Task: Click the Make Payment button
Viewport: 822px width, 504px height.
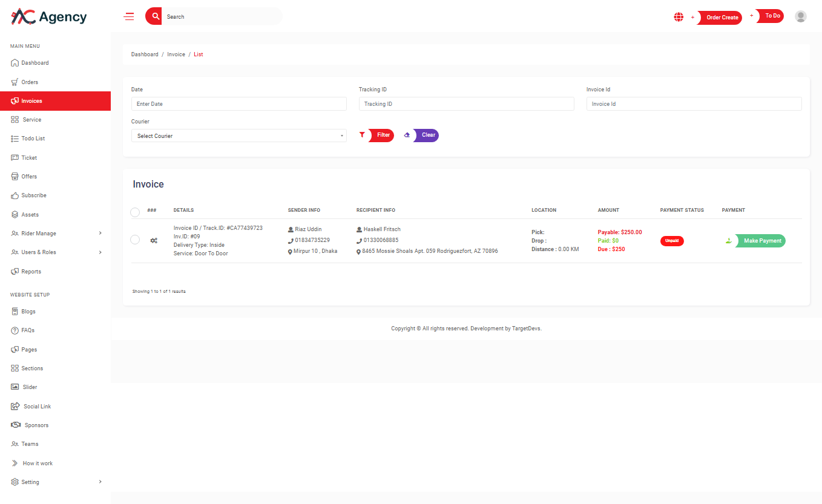Action: (761, 241)
